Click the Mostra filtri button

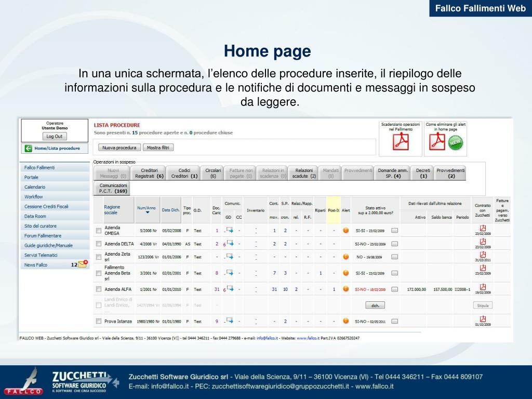(x=158, y=148)
